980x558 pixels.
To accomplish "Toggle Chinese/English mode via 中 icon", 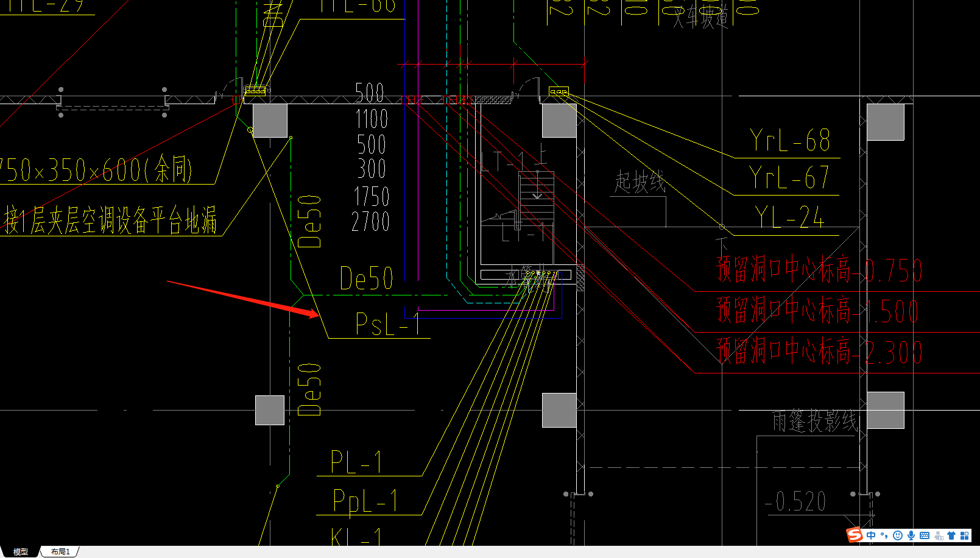I will coord(871,535).
